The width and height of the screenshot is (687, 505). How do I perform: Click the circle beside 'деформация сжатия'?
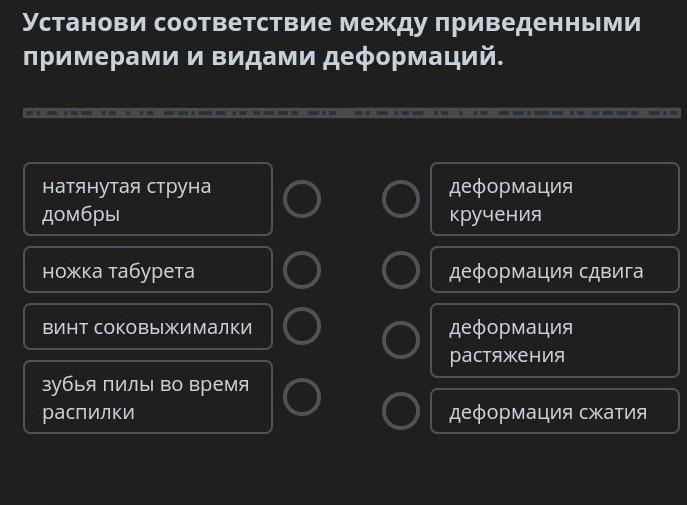click(x=401, y=410)
